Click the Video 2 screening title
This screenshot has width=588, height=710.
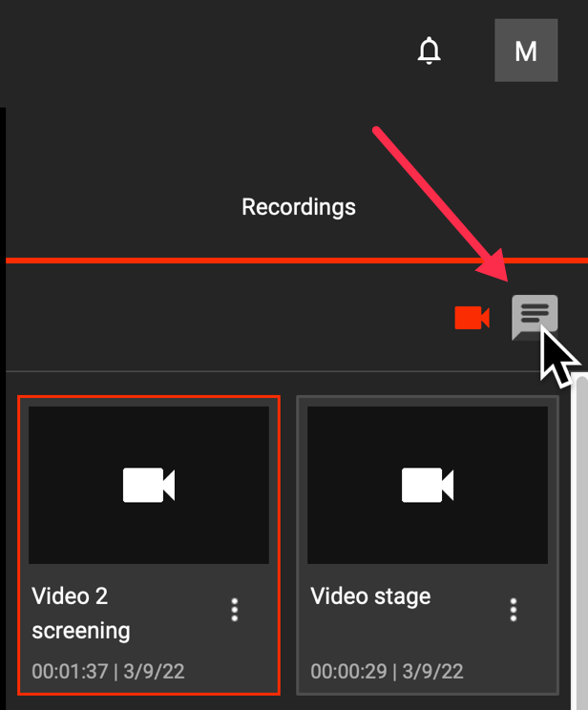click(x=81, y=613)
